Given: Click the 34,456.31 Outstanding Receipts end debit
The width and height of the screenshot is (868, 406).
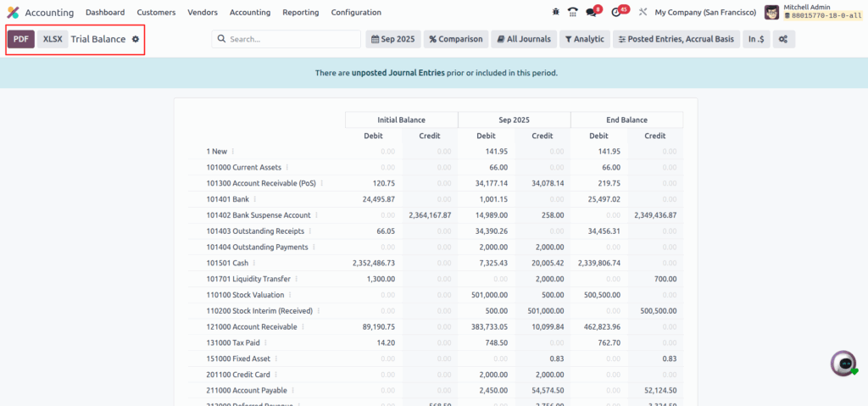Looking at the screenshot, I should [x=604, y=231].
